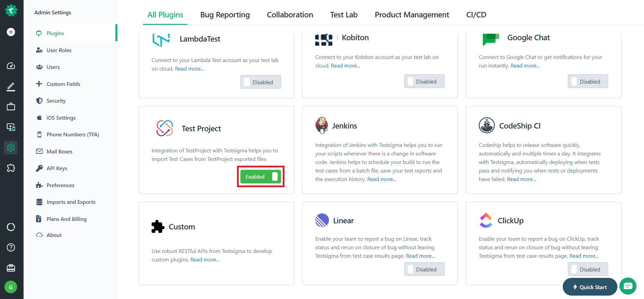
Task: Switch to the Bug Reporting tab
Action: coord(225,15)
